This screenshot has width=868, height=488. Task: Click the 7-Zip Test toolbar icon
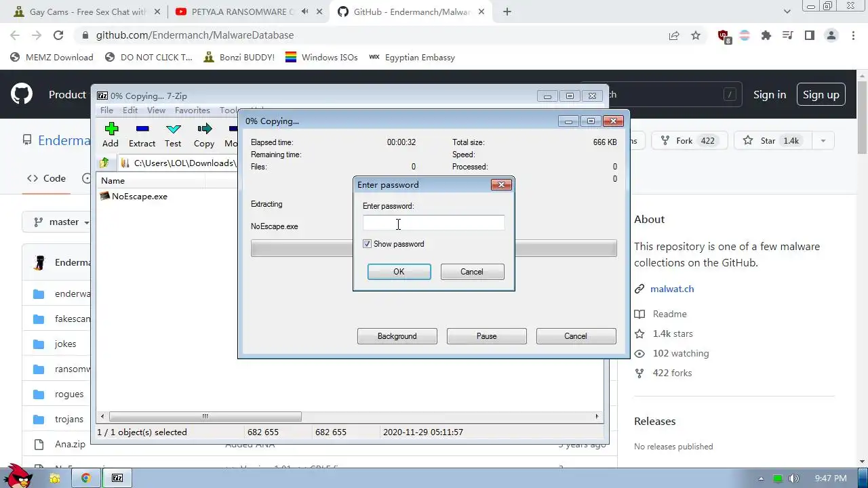click(173, 129)
